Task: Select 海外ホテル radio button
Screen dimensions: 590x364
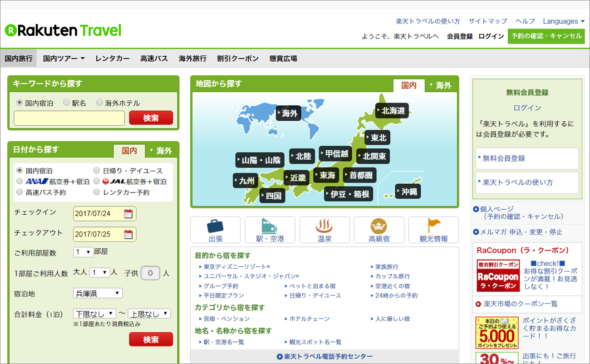Action: point(100,103)
